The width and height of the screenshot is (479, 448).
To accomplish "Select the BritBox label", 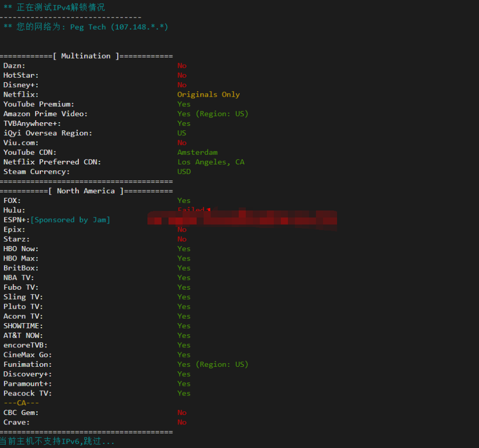I will [x=21, y=268].
